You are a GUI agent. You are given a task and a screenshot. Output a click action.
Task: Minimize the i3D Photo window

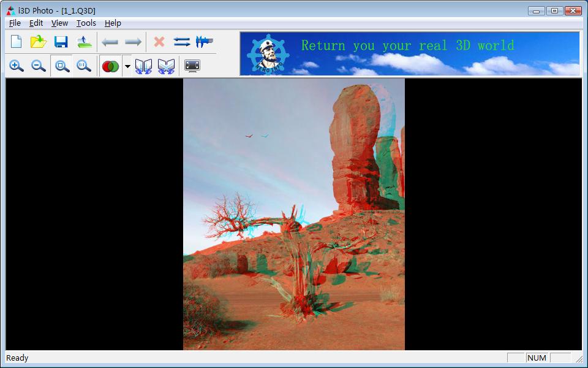(537, 11)
